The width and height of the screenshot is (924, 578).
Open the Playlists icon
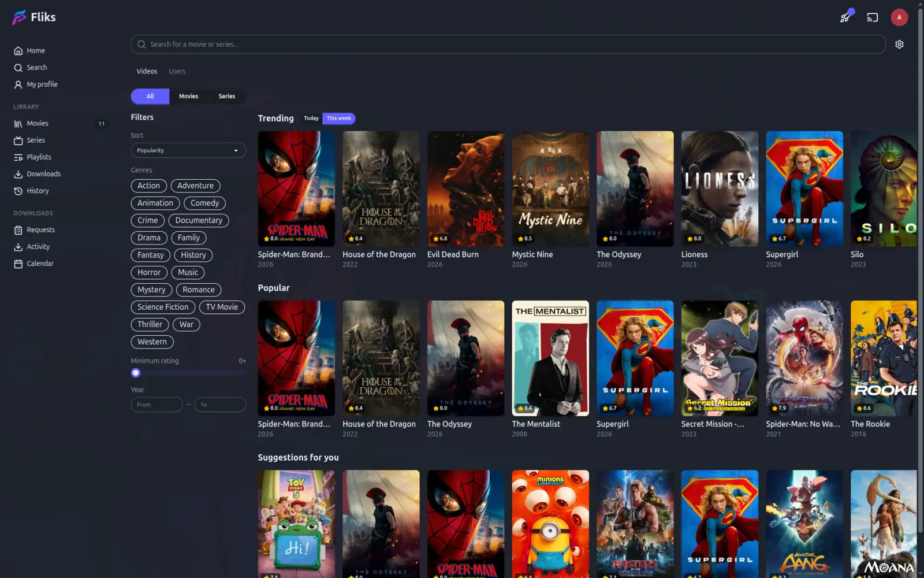pos(18,157)
